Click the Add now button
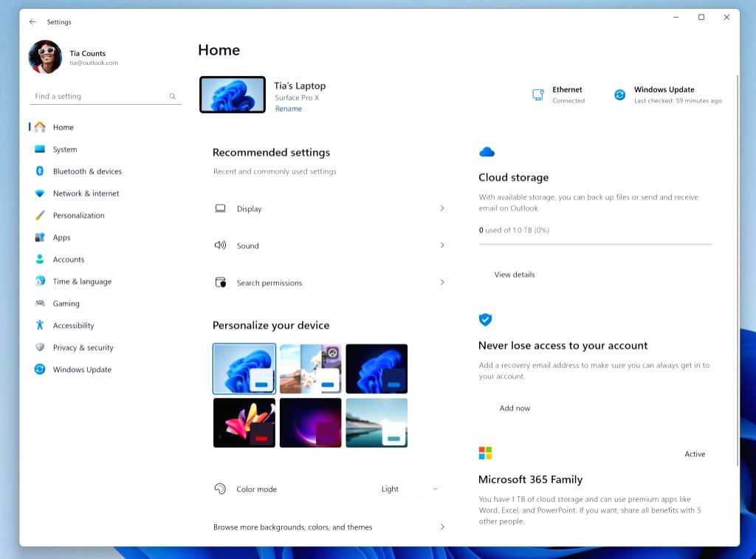The height and width of the screenshot is (559, 756). coord(515,408)
